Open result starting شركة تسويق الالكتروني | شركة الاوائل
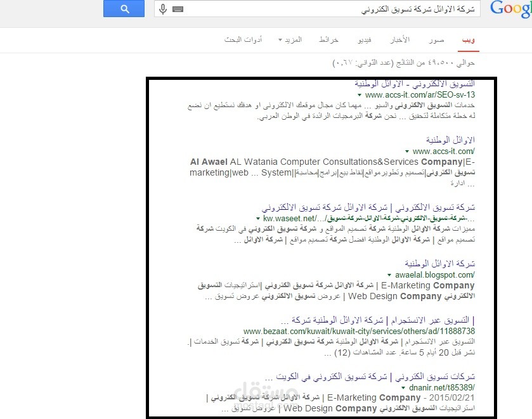 [368, 207]
